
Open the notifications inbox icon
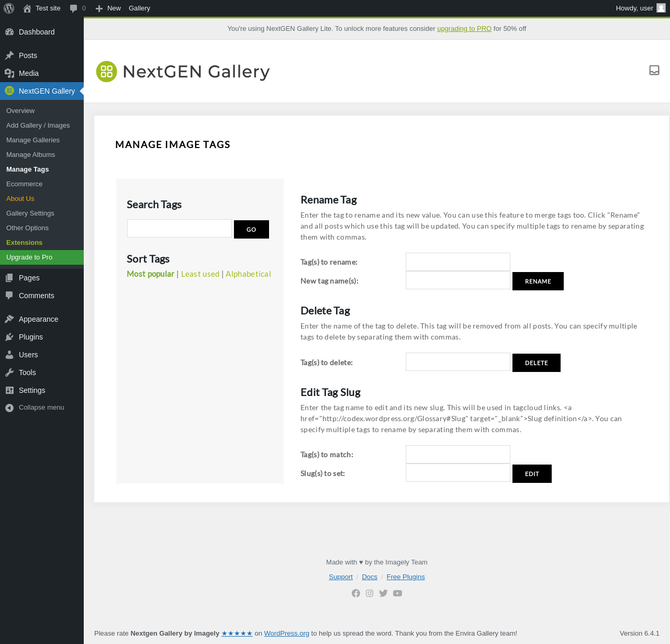point(654,70)
